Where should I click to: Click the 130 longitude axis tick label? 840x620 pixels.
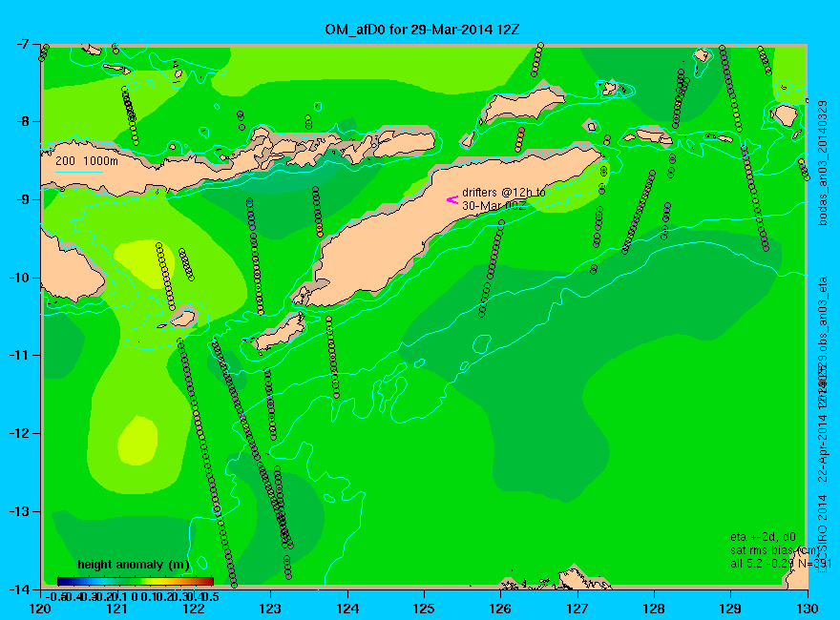808,609
